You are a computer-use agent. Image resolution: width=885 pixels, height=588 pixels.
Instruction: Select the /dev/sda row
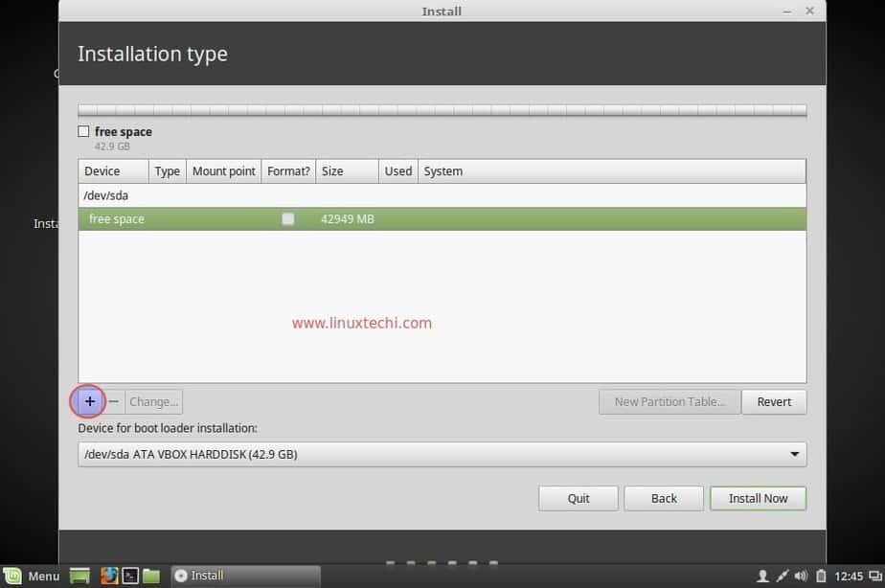tap(442, 195)
